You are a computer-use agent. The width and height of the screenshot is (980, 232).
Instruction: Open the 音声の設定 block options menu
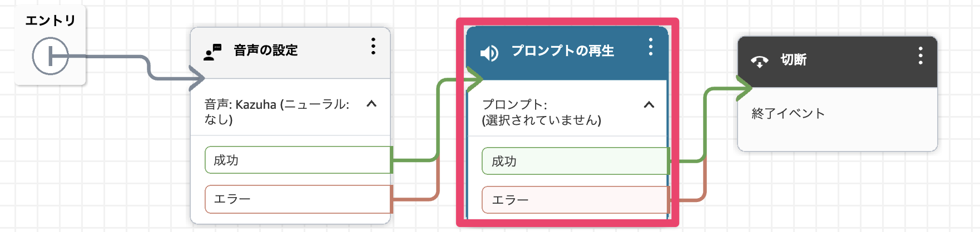[373, 47]
